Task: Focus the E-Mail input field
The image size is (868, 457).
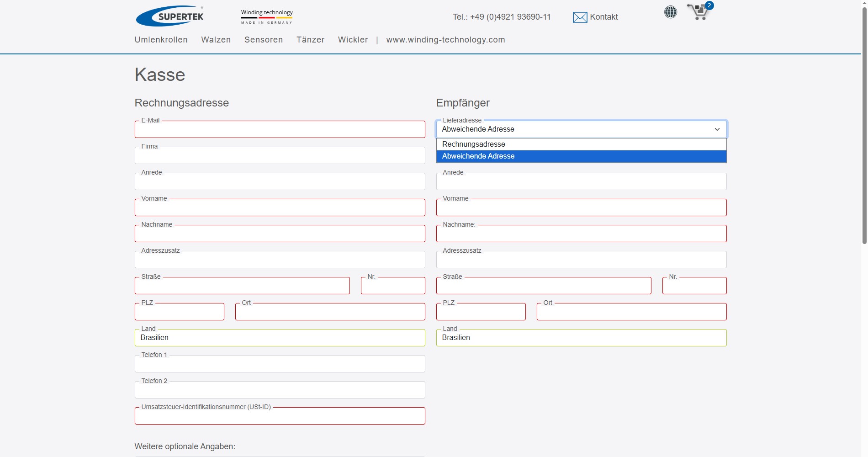Action: coord(280,130)
